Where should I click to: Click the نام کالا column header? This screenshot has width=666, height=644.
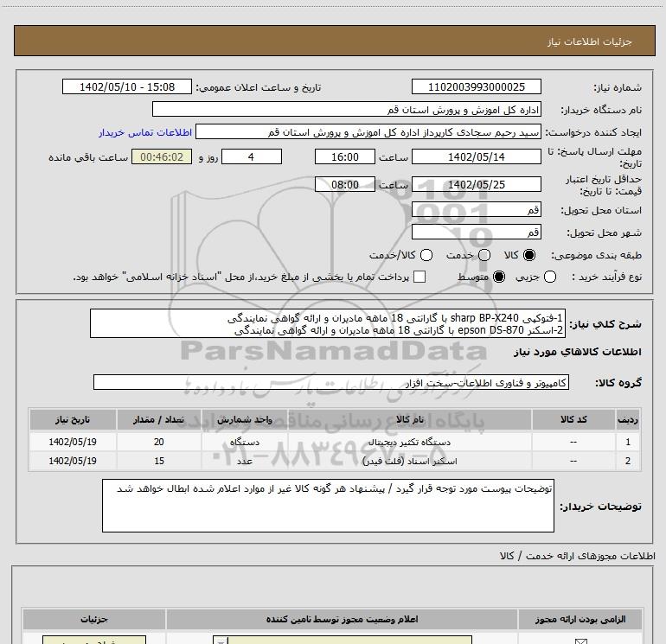pos(409,420)
